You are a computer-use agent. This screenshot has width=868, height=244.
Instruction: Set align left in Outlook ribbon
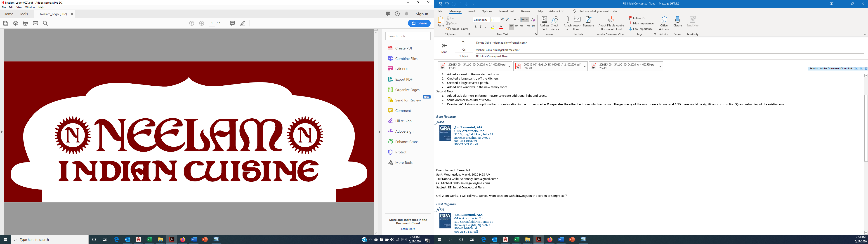(511, 27)
